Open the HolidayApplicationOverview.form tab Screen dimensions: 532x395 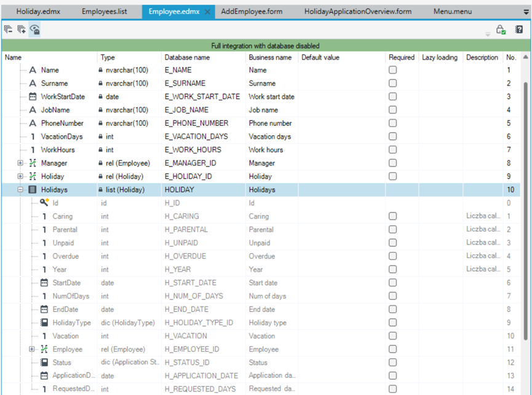(358, 12)
